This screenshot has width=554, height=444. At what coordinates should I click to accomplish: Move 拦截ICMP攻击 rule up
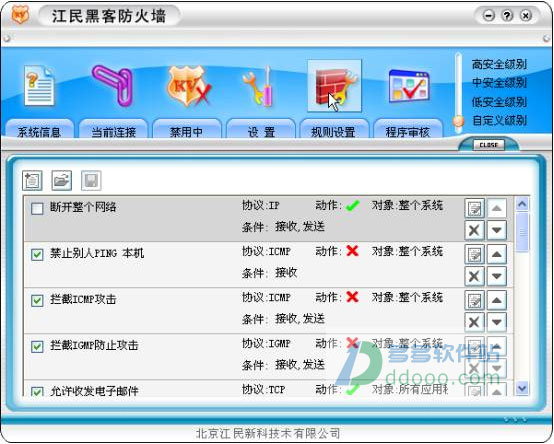pyautogui.click(x=497, y=300)
